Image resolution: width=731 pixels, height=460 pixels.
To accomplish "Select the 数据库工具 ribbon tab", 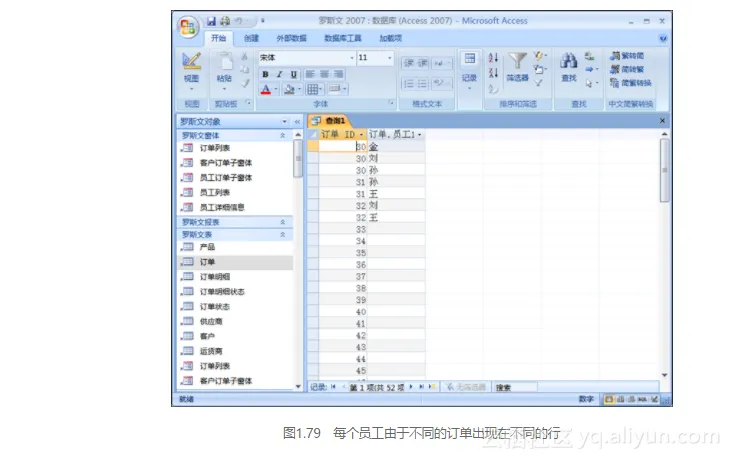I will [x=343, y=38].
